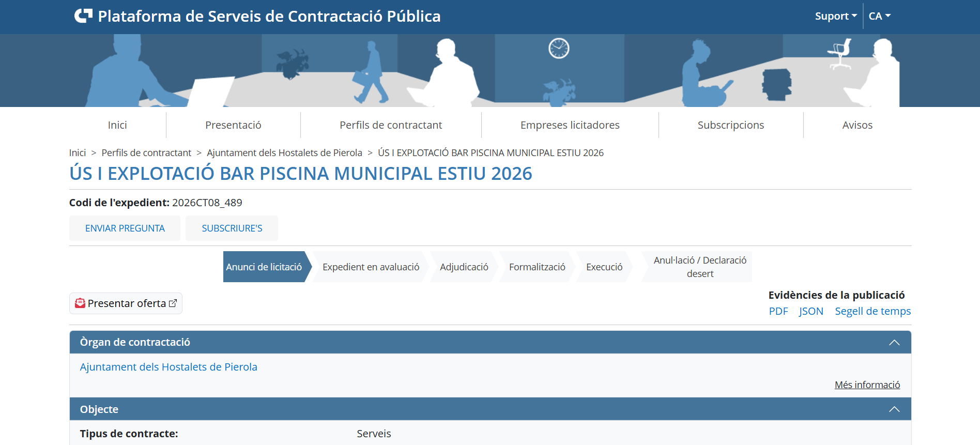Open the Suport dropdown menu

coord(835,16)
